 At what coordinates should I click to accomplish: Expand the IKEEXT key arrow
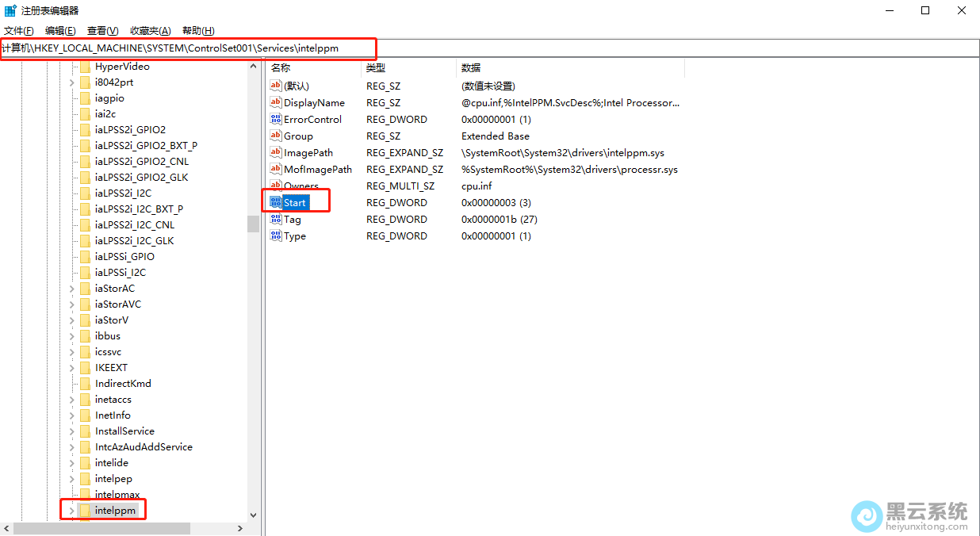(x=71, y=368)
